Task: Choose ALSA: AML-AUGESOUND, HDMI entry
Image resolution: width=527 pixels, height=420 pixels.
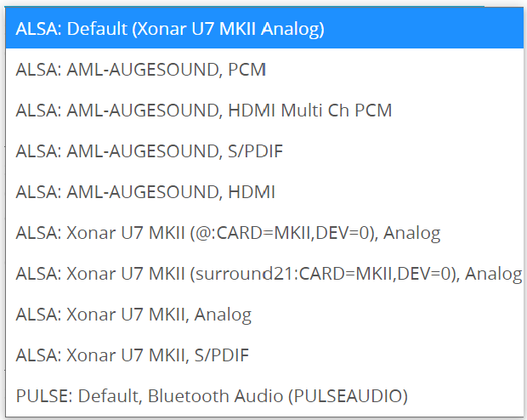Action: click(145, 192)
